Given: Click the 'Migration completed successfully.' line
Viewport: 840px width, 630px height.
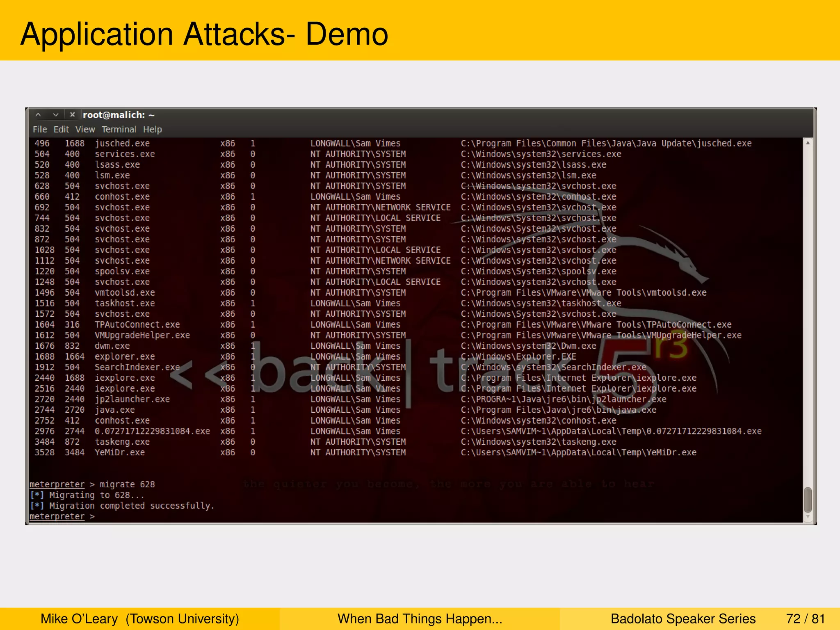Looking at the screenshot, I should [x=122, y=506].
